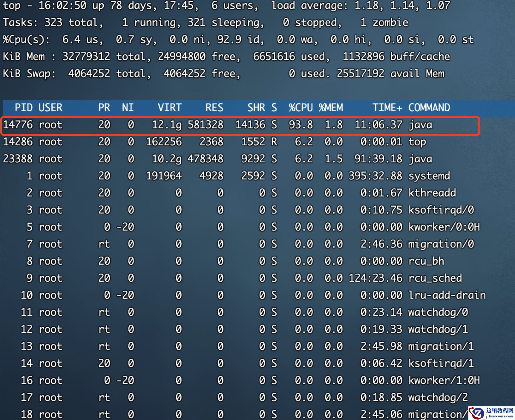The width and height of the screenshot is (515, 420).
Task: Click the '92.9 id' idle CPU value
Action: pos(238,40)
